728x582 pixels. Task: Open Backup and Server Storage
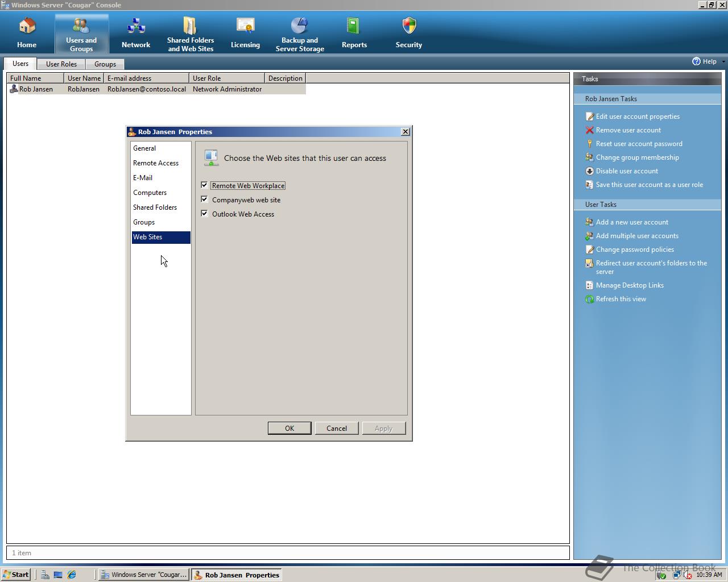coord(300,26)
